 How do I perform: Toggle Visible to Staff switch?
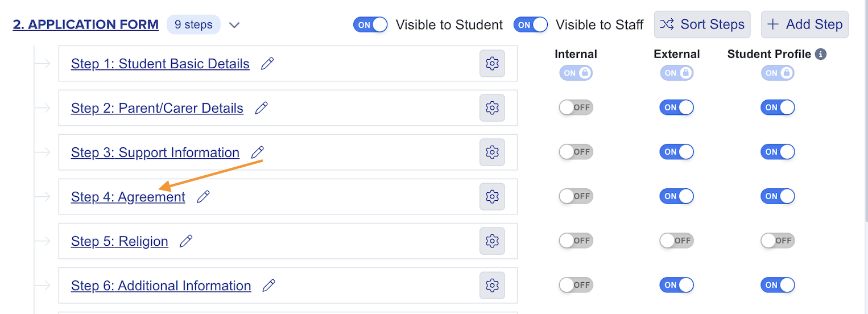pos(530,25)
